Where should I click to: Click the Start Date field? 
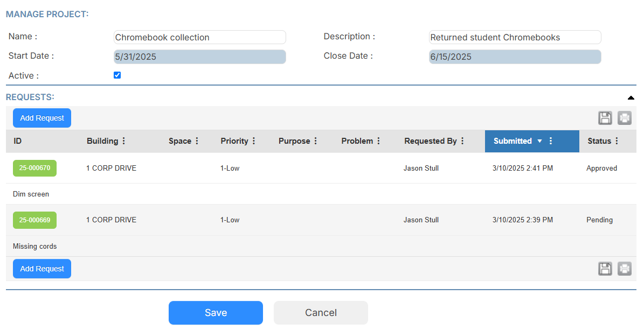point(199,57)
